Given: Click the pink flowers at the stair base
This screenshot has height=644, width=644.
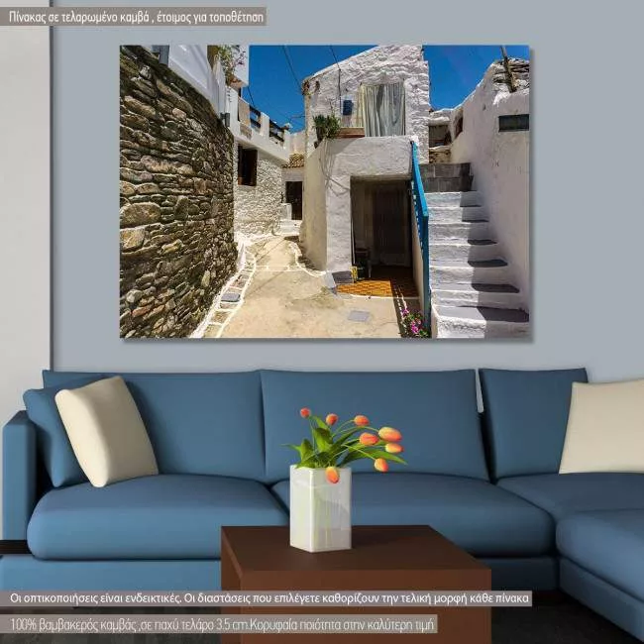Looking at the screenshot, I should click(412, 323).
